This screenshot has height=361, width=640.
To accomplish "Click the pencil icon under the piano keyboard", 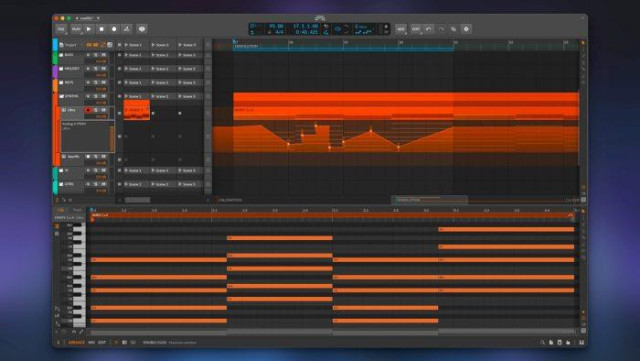I will 81,332.
